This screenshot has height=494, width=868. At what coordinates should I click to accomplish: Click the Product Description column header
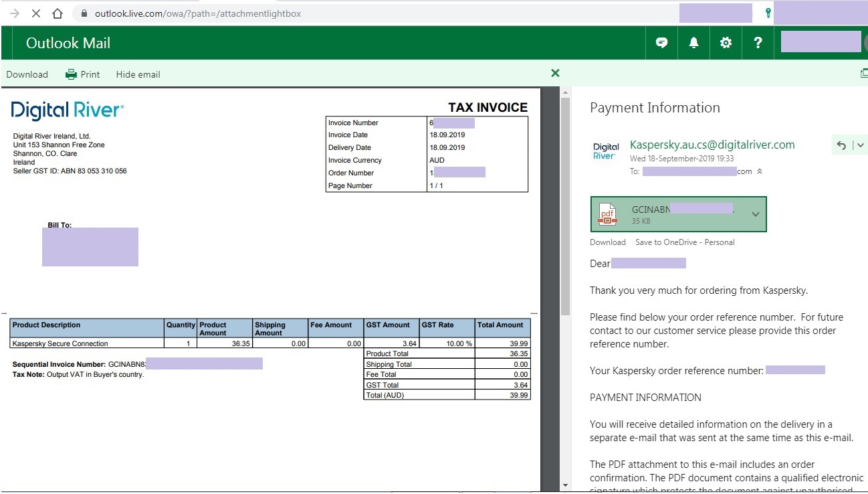click(88, 328)
